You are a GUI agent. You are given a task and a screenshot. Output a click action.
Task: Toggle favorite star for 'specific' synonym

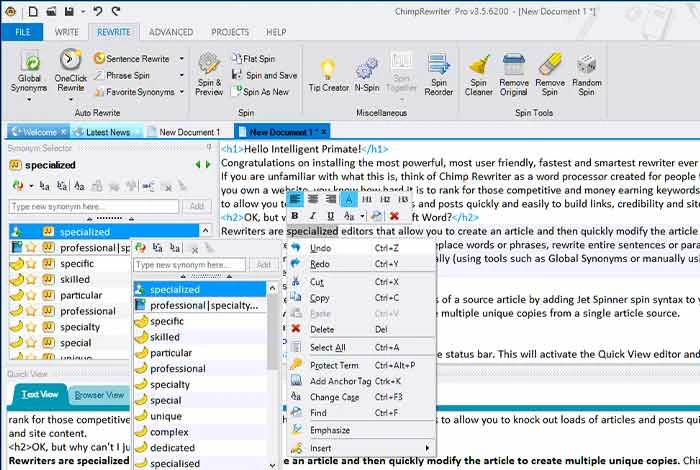tap(31, 264)
